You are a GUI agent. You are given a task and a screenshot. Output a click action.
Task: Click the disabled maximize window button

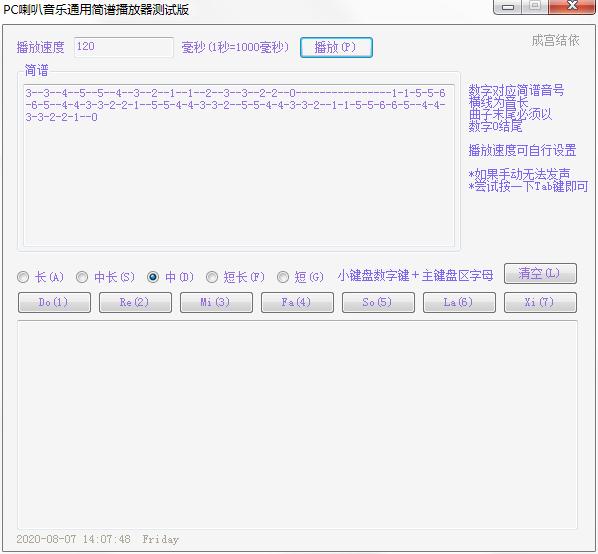pyautogui.click(x=535, y=6)
